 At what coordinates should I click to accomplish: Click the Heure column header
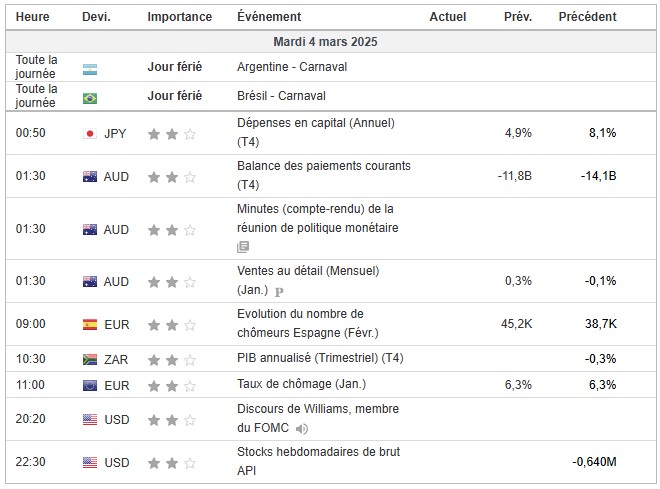click(x=32, y=17)
